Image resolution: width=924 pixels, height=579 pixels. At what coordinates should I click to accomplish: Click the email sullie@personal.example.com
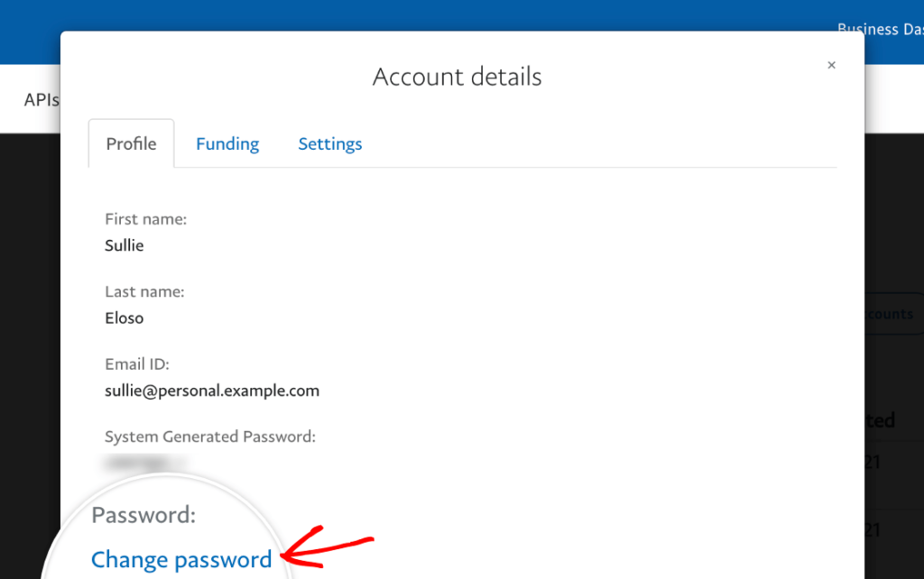(x=212, y=391)
